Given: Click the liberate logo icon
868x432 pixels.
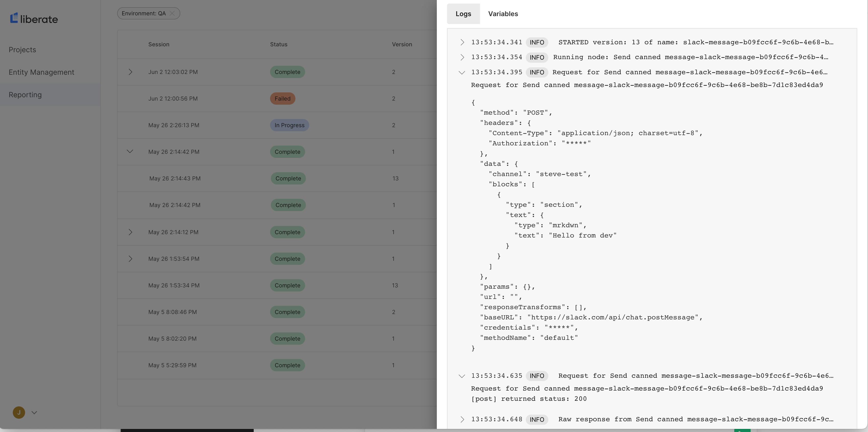Looking at the screenshot, I should [14, 18].
